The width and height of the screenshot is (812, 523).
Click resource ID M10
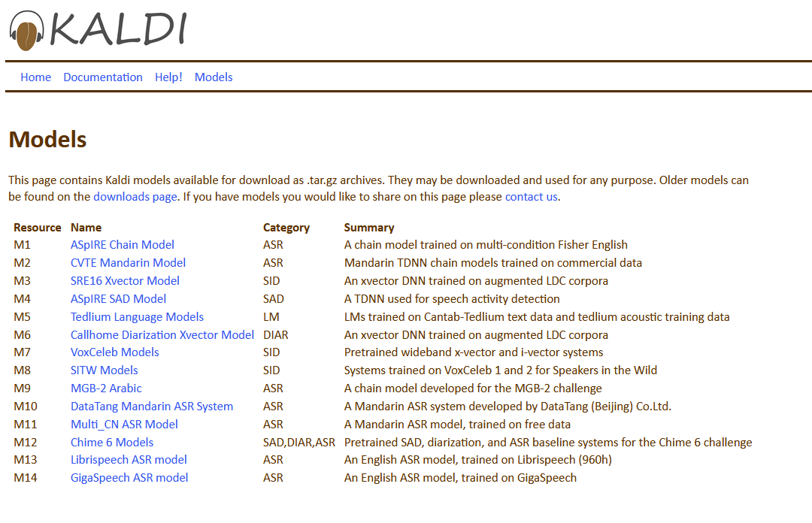(x=26, y=407)
